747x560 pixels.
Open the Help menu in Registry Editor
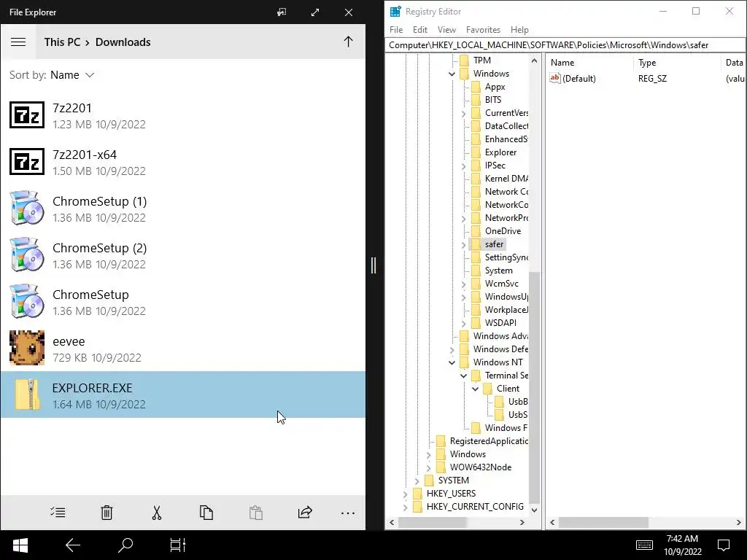[519, 29]
